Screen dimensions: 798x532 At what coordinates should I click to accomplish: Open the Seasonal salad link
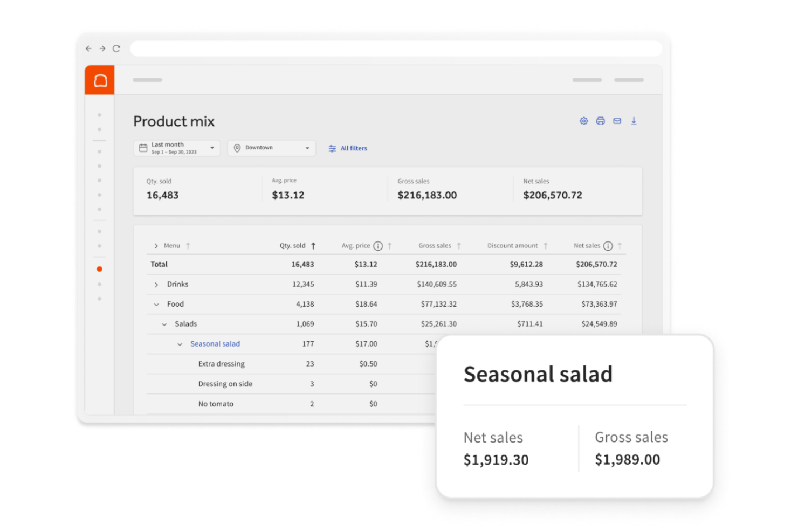pyautogui.click(x=215, y=343)
